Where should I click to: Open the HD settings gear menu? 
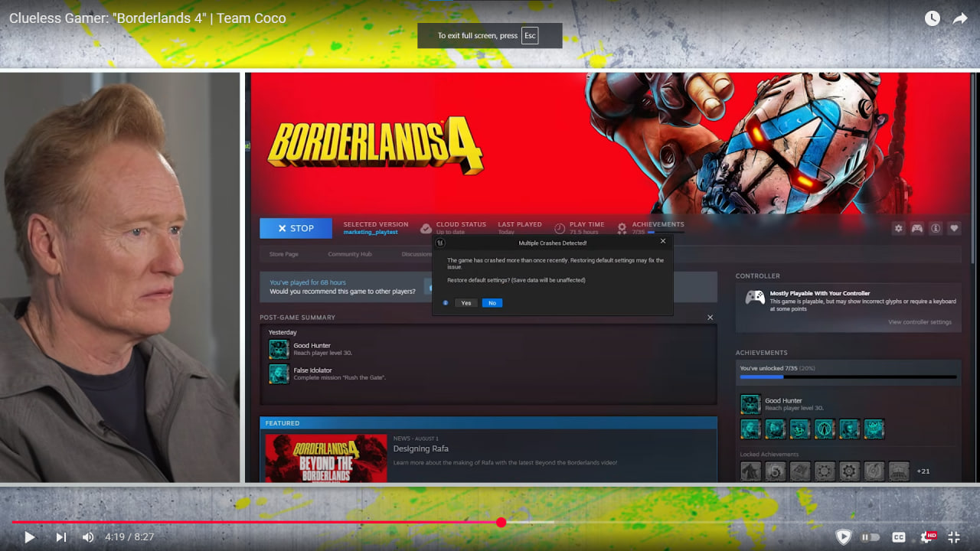pyautogui.click(x=927, y=537)
